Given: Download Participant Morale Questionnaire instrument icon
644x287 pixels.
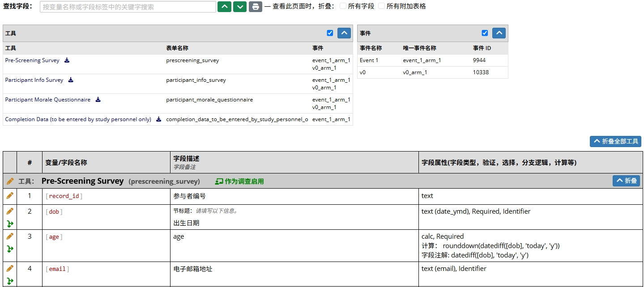Looking at the screenshot, I should 98,100.
